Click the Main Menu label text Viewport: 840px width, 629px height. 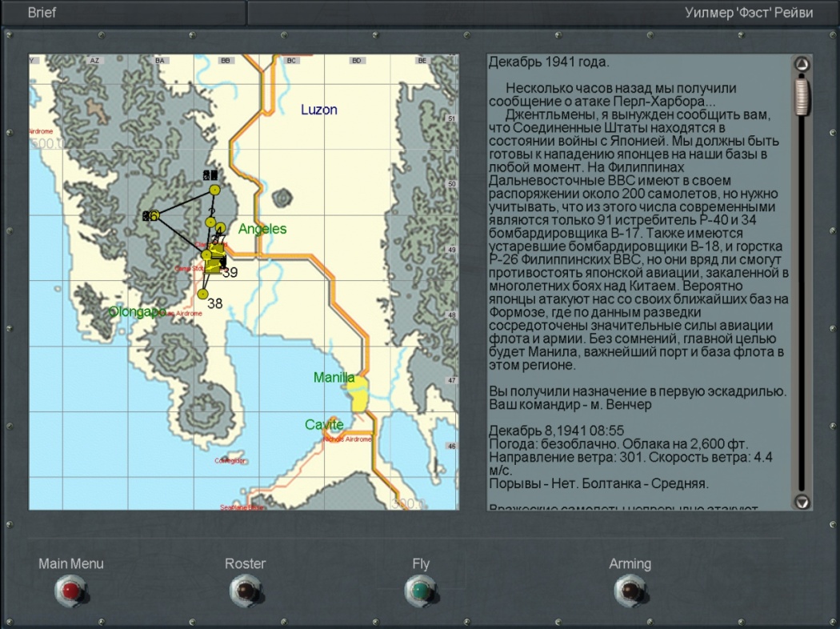(x=70, y=563)
